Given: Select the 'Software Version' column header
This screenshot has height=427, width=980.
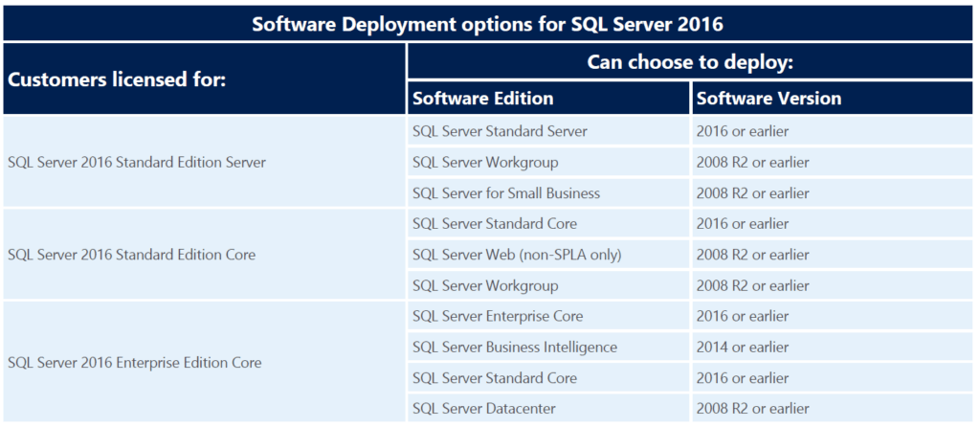Looking at the screenshot, I should click(768, 99).
